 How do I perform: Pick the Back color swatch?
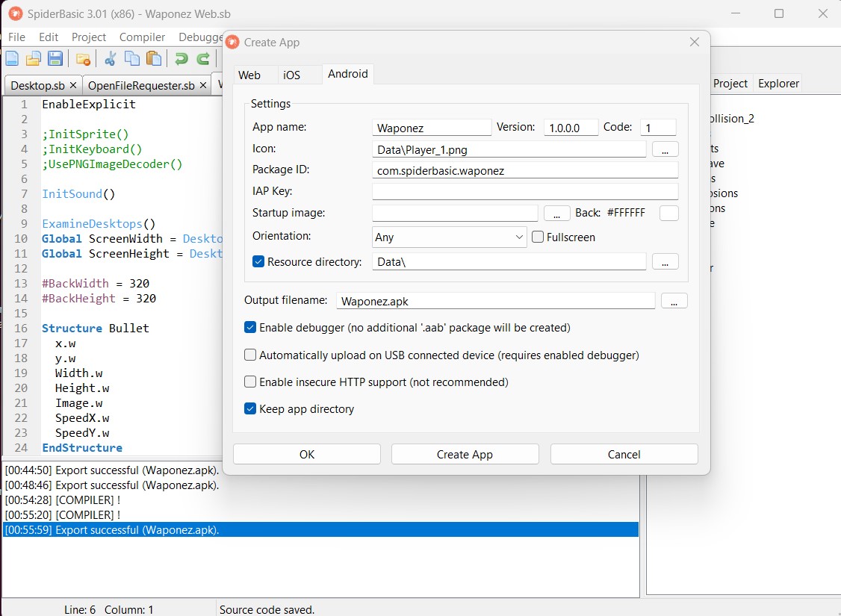(x=668, y=214)
